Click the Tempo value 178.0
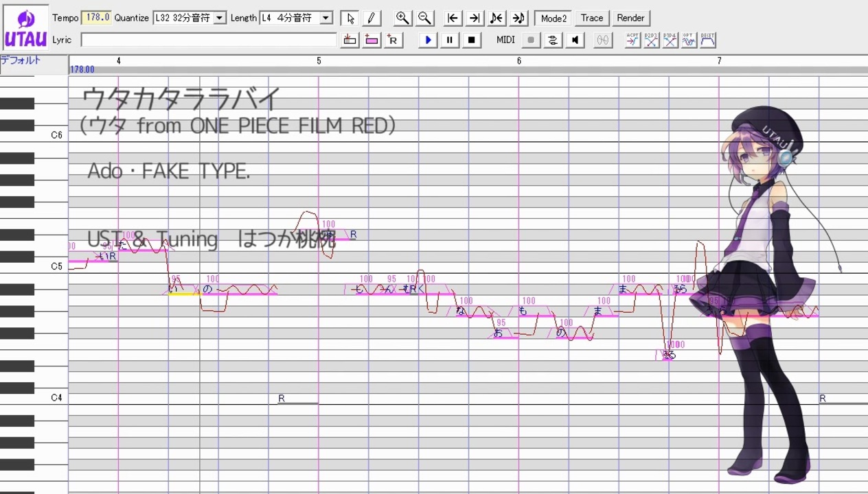 [x=96, y=18]
